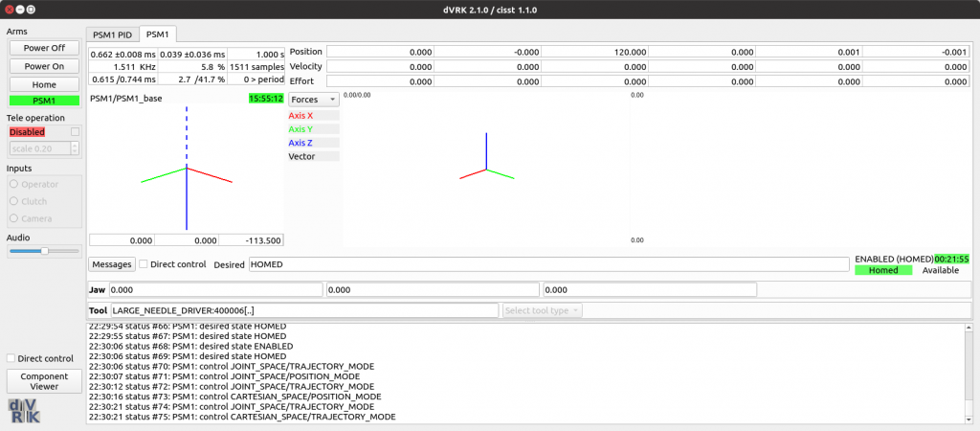Image resolution: width=980 pixels, height=431 pixels.
Task: Click the Desired state HOMED field
Action: [548, 264]
